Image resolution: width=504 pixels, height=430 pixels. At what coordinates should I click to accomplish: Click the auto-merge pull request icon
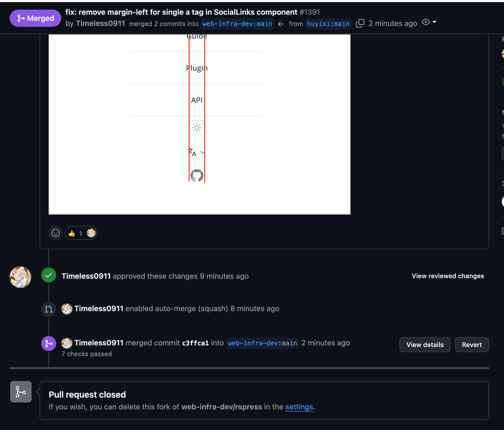pyautogui.click(x=49, y=309)
